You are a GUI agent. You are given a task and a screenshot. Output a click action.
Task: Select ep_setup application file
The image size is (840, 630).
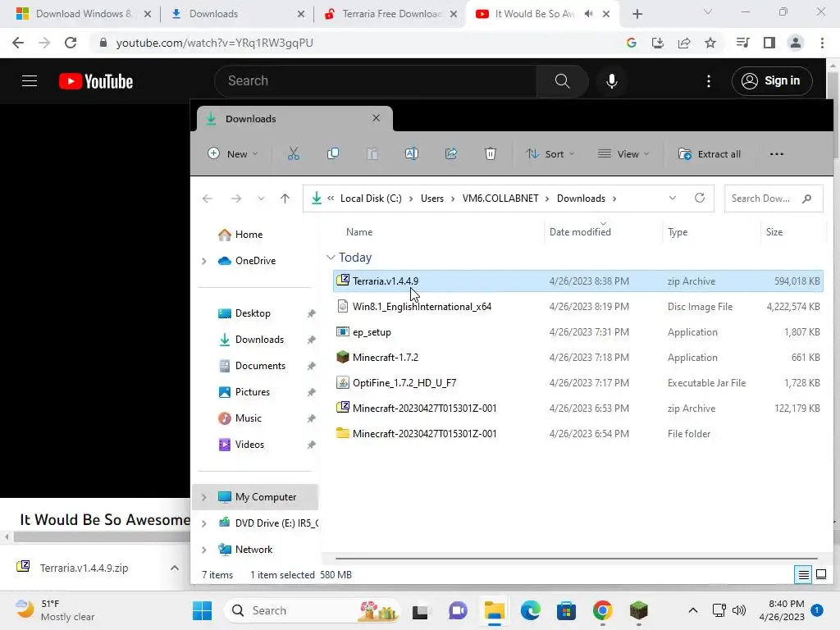click(577, 332)
